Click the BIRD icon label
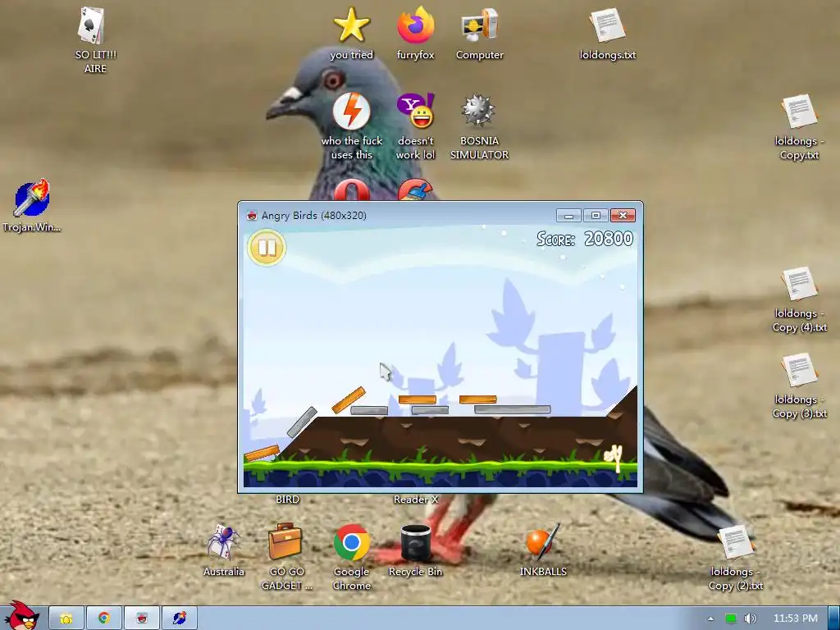 pyautogui.click(x=287, y=500)
